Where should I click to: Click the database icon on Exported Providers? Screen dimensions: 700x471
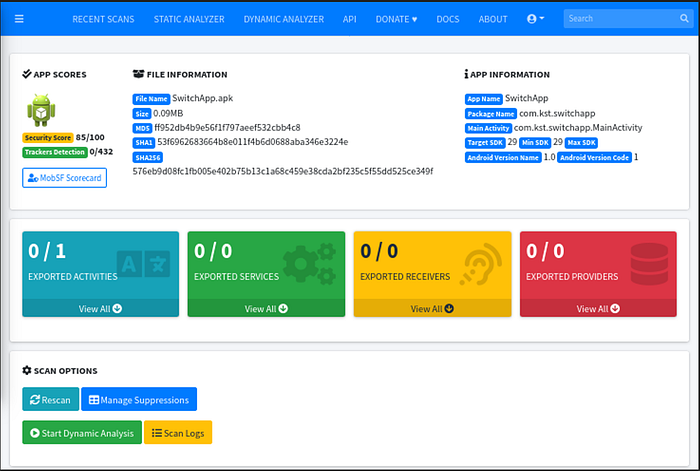click(649, 264)
